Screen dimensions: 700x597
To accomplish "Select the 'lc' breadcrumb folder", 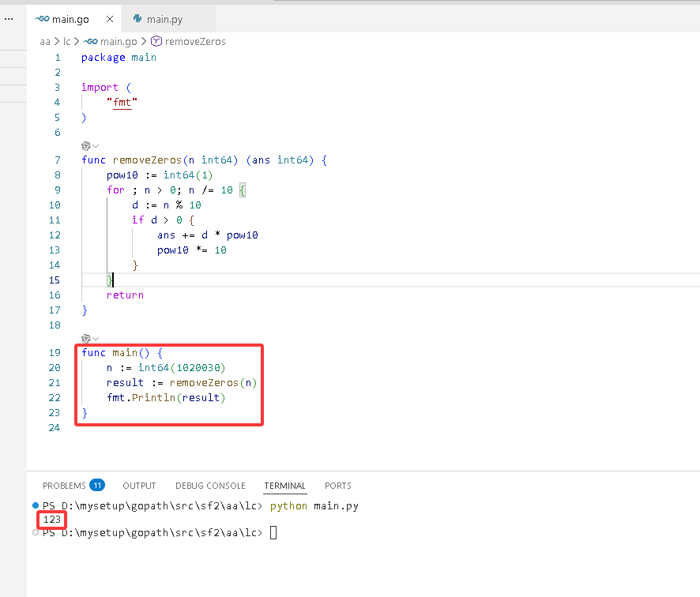I will (66, 42).
